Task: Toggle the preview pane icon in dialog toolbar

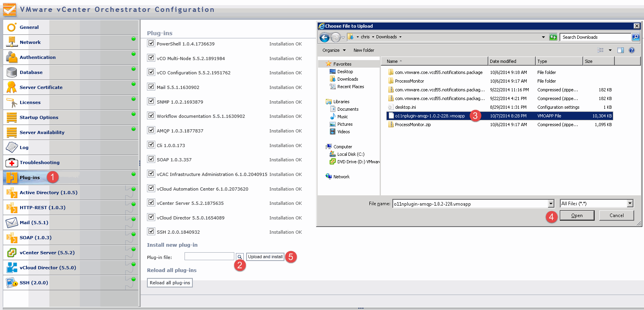Action: click(x=620, y=50)
